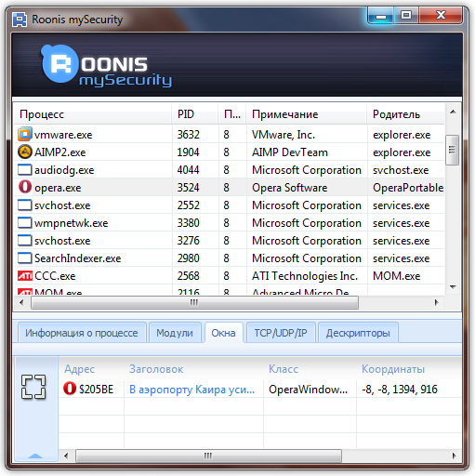
Task: Select the Окна tab
Action: [x=223, y=333]
